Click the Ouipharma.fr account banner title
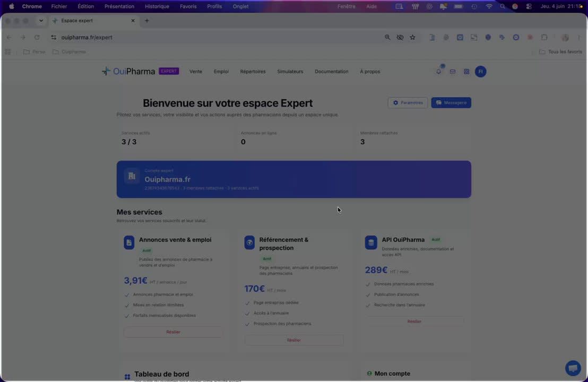This screenshot has height=382, width=588. tap(168, 179)
